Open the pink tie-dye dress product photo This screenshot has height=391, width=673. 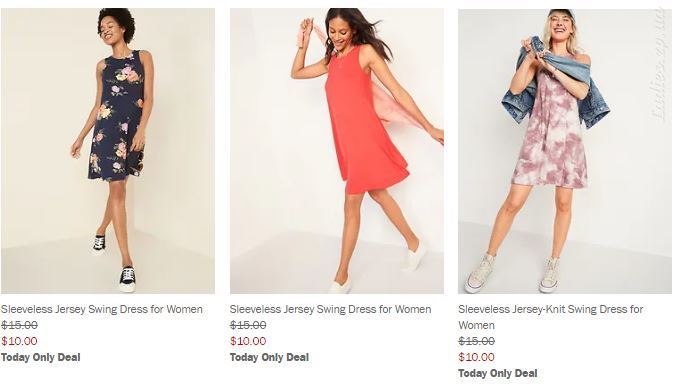565,151
